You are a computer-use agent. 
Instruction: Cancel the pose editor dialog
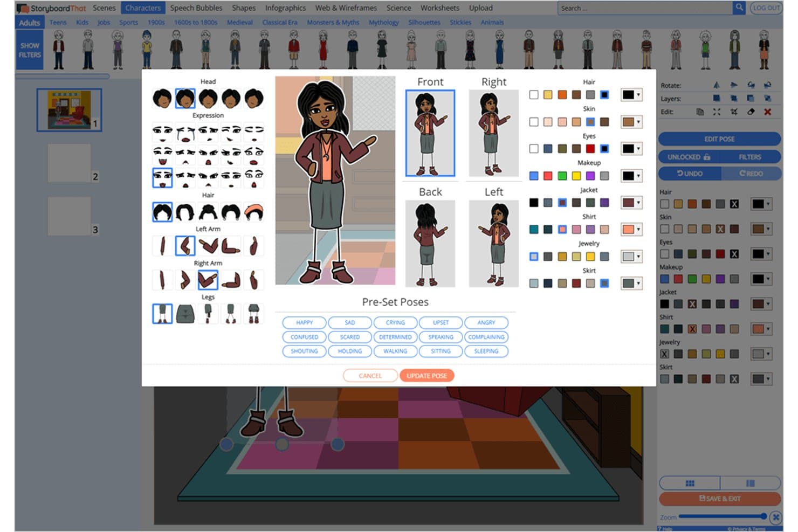tap(370, 376)
